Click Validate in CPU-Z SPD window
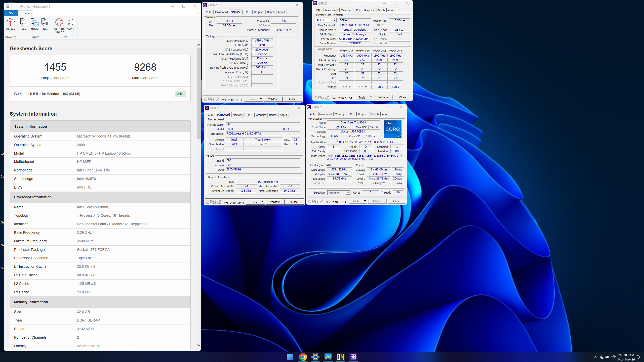The height and width of the screenshot is (362, 644). pos(383,97)
